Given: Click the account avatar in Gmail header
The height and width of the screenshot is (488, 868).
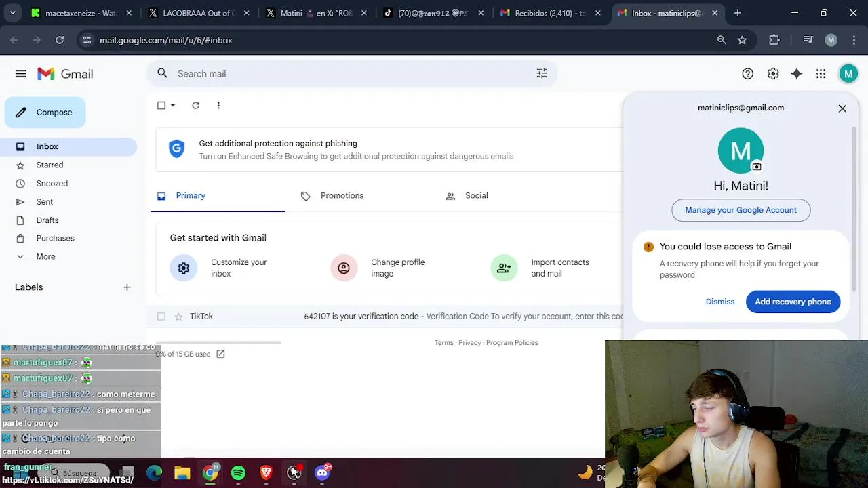Looking at the screenshot, I should pos(848,74).
